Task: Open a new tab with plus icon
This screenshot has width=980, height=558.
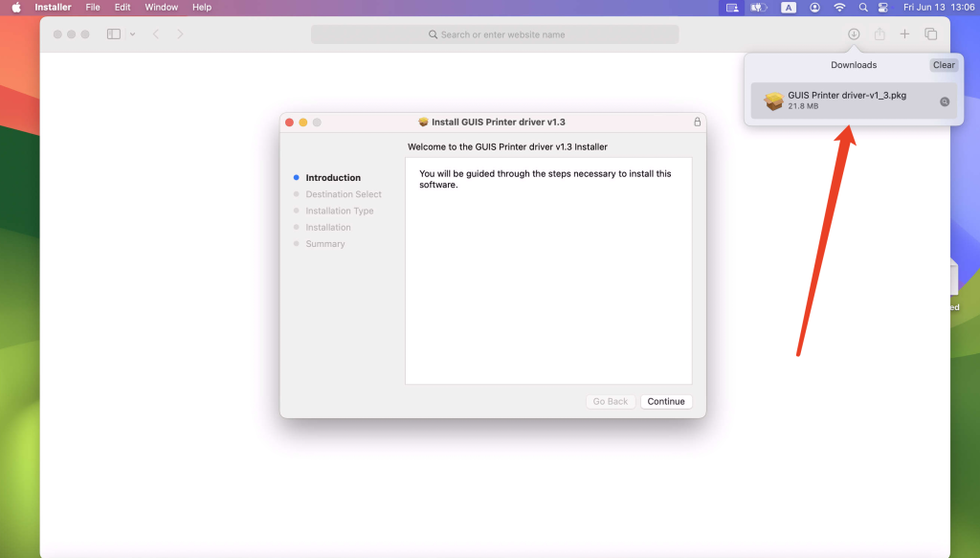Action: pyautogui.click(x=904, y=34)
